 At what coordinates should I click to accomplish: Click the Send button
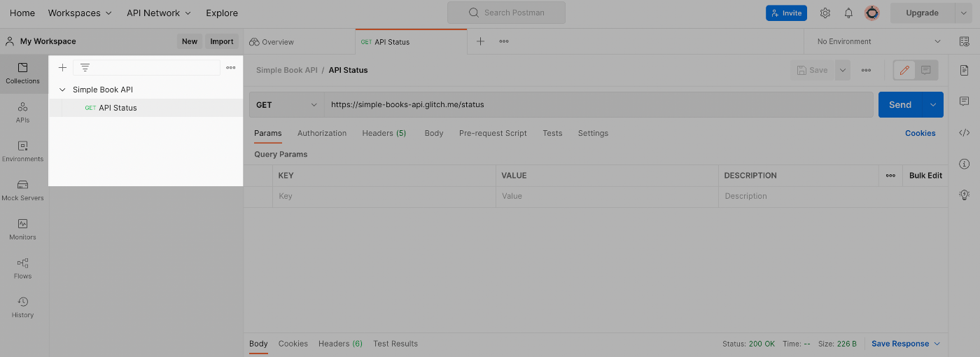point(900,105)
